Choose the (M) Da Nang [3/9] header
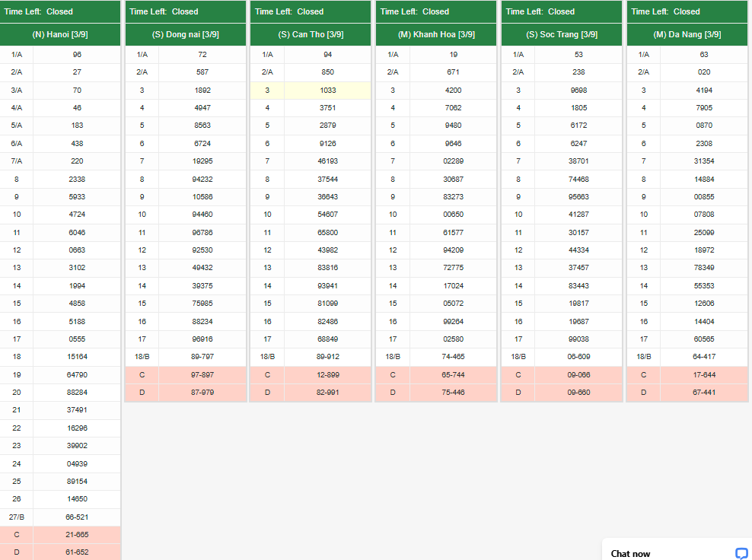Viewport: 752px width, 560px height. point(687,35)
